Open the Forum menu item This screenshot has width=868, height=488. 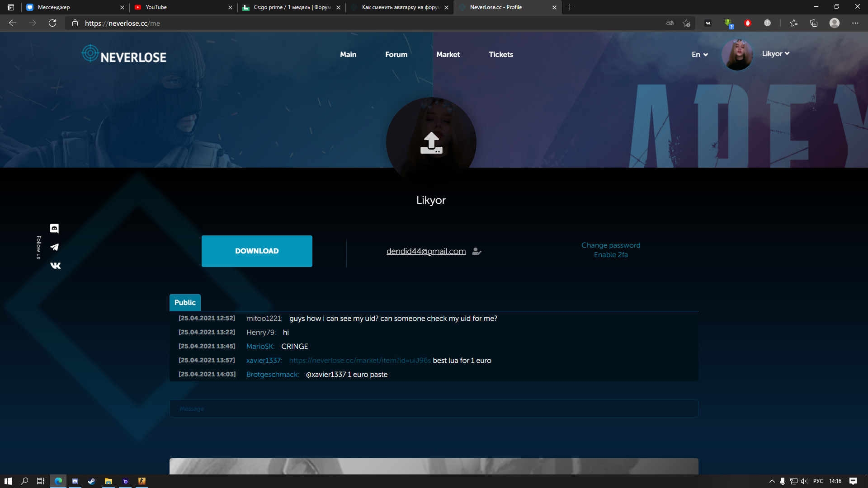(x=396, y=55)
